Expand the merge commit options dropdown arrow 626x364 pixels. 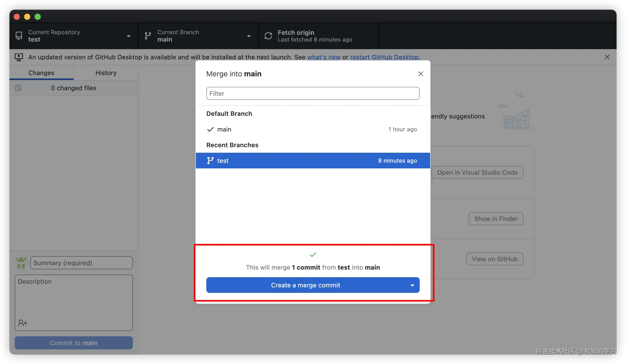[x=412, y=285]
